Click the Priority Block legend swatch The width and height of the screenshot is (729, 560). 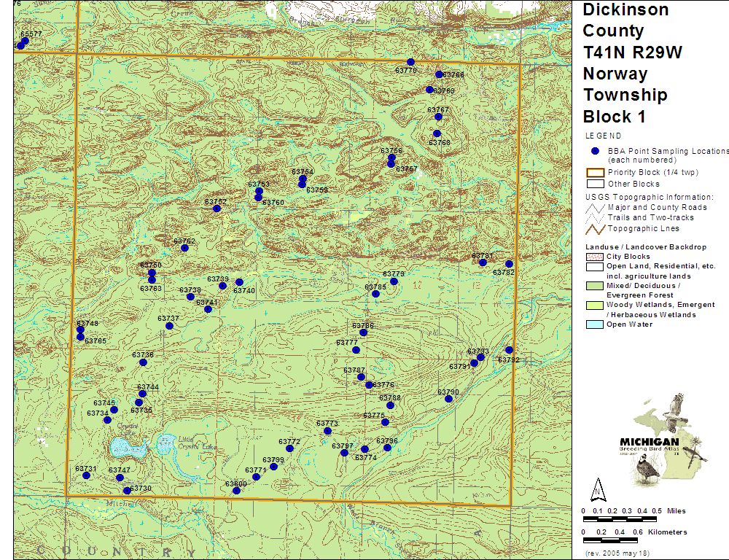click(595, 173)
